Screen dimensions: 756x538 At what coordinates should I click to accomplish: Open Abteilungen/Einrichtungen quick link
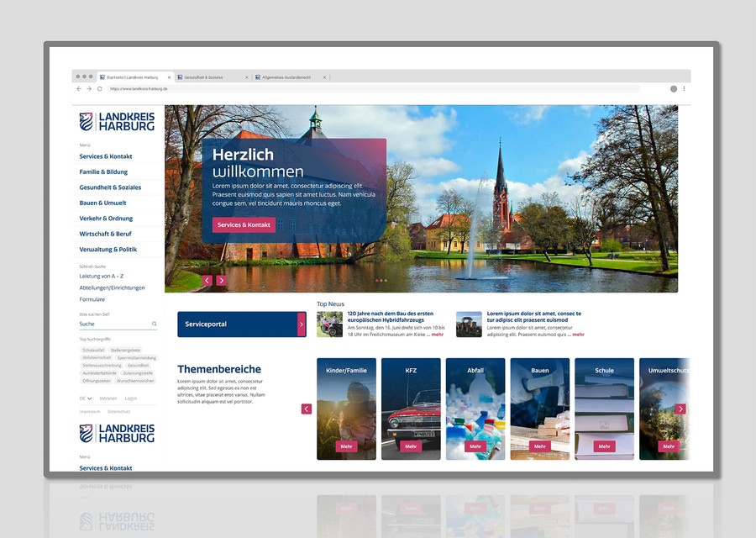112,287
